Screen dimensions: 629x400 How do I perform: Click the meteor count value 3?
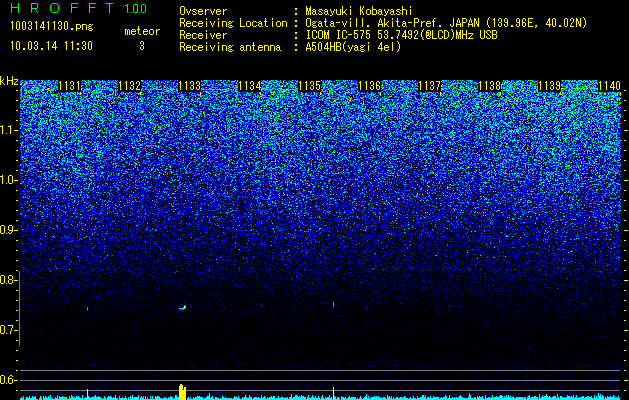tap(142, 46)
